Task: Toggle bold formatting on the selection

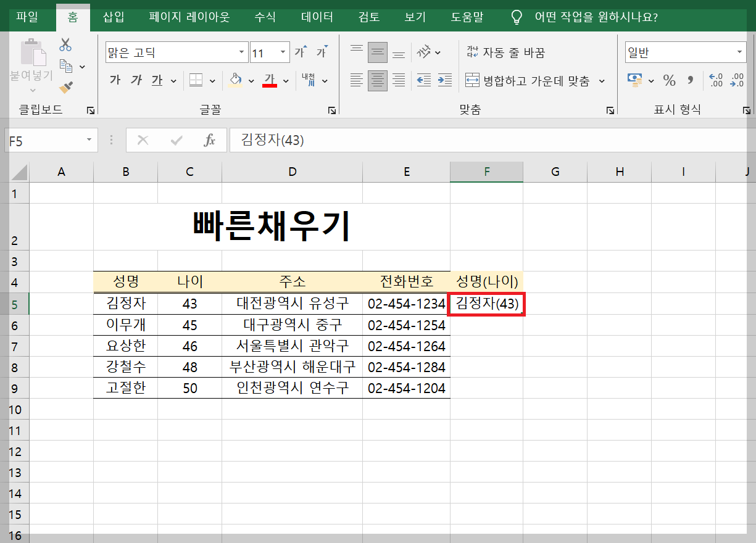Action: point(114,80)
